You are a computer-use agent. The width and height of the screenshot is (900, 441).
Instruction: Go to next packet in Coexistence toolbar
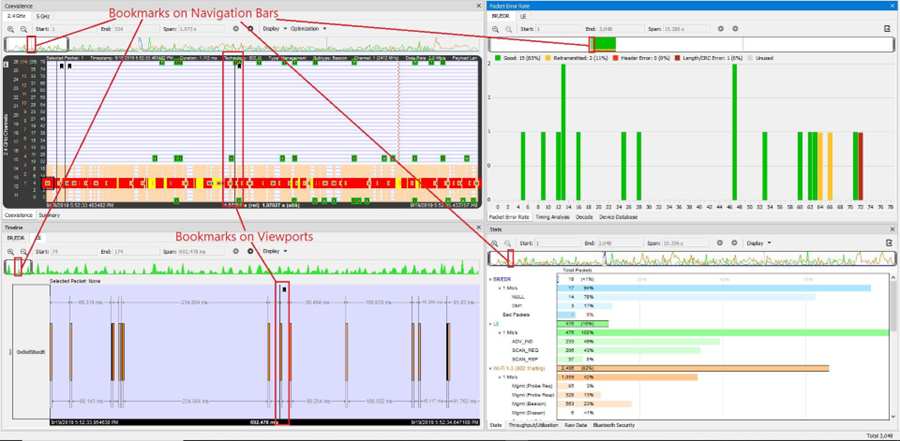click(x=250, y=28)
